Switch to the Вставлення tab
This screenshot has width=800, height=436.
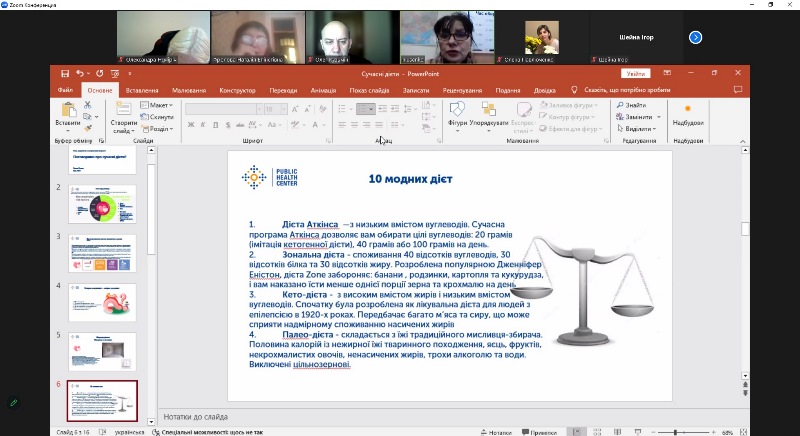[142, 90]
